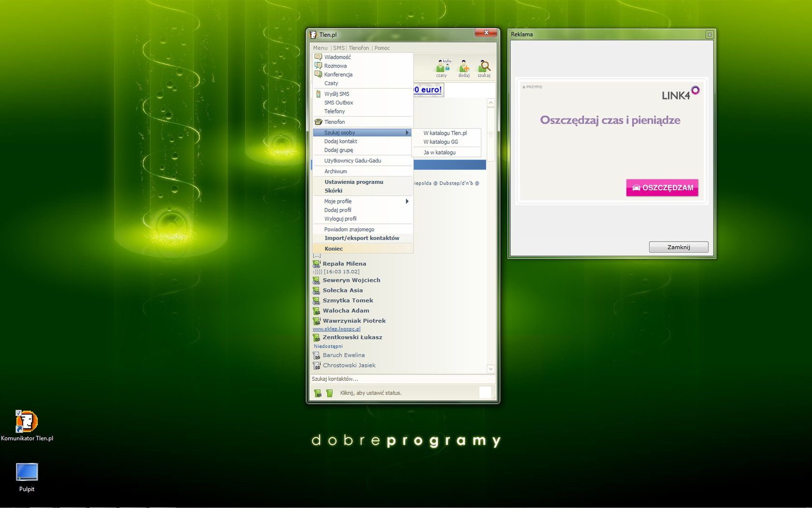Image resolution: width=812 pixels, height=508 pixels.
Task: Click the Rozmowa chat icon in menu
Action: (x=318, y=66)
